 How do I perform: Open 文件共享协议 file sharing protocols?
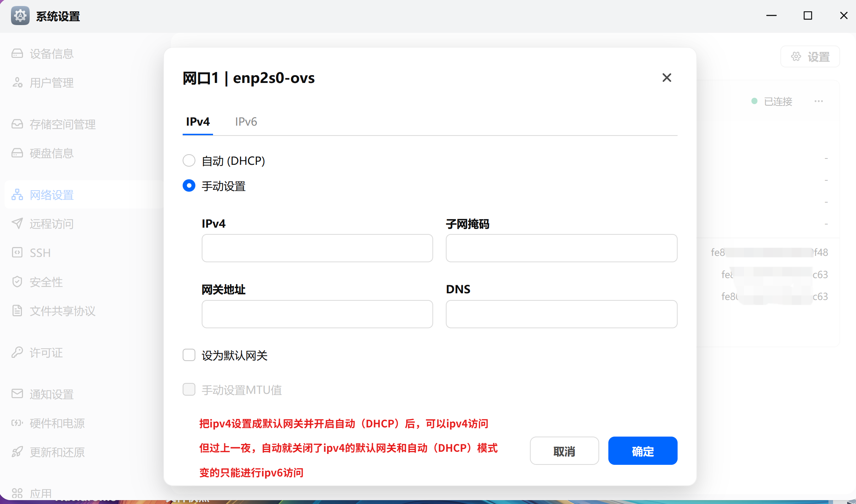tap(62, 311)
